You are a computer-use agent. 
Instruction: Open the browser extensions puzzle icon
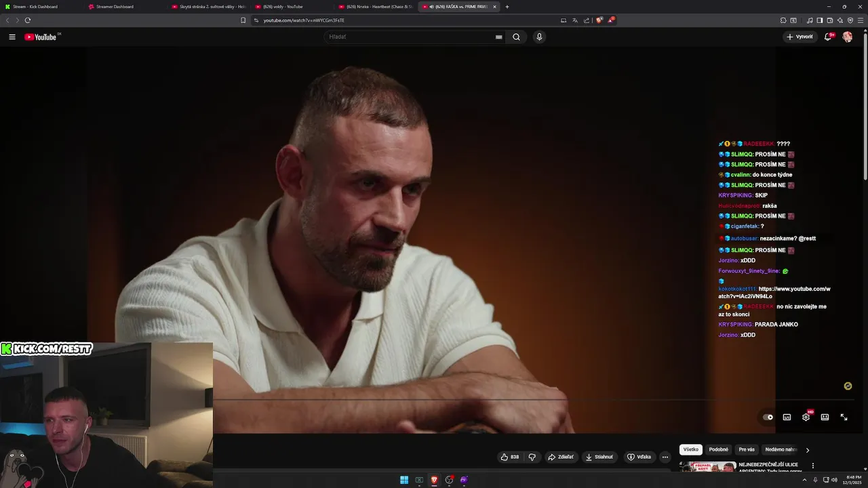point(783,20)
